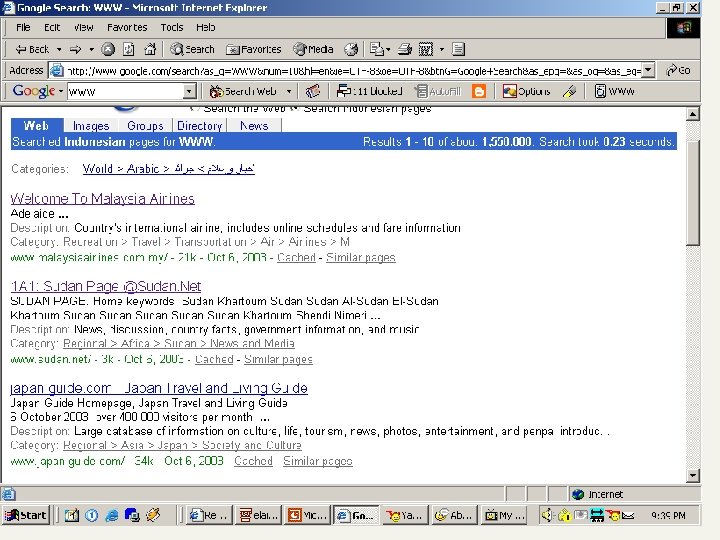Open Similar pages for www.sudan.net
The height and width of the screenshot is (540, 720).
(278, 359)
